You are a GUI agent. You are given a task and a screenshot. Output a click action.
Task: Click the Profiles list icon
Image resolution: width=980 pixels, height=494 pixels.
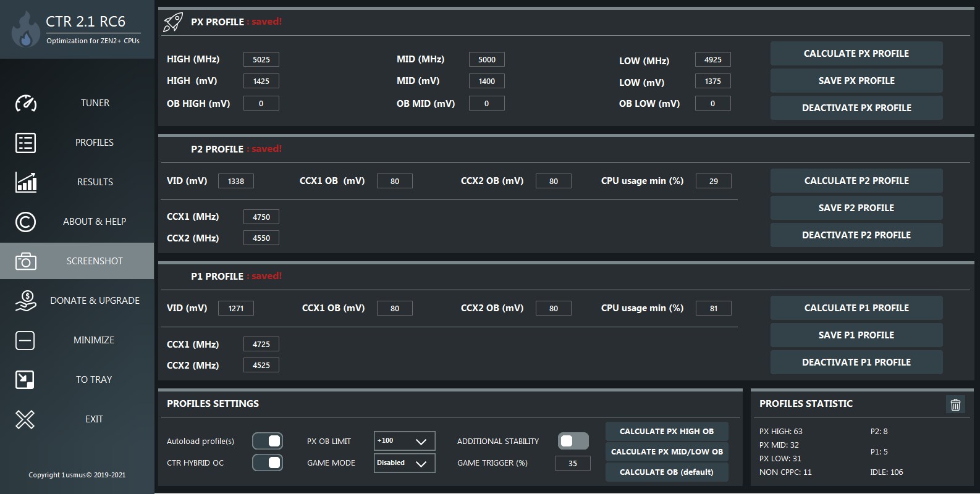pyautogui.click(x=25, y=143)
